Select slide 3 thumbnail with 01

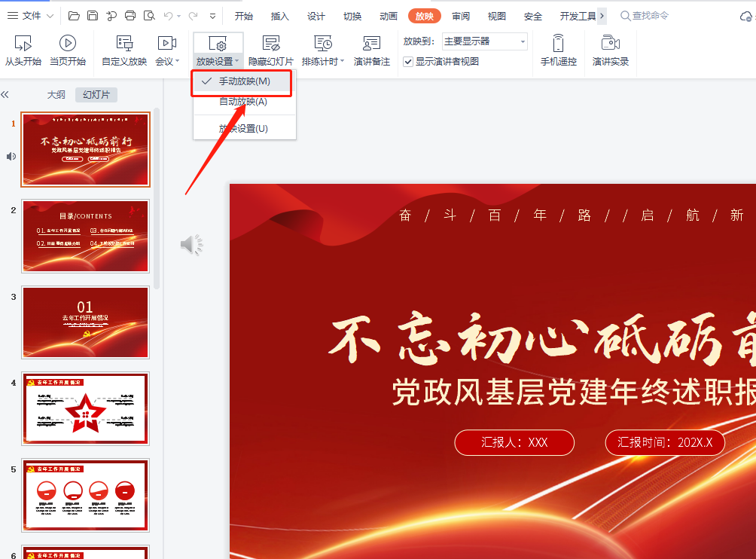point(85,322)
